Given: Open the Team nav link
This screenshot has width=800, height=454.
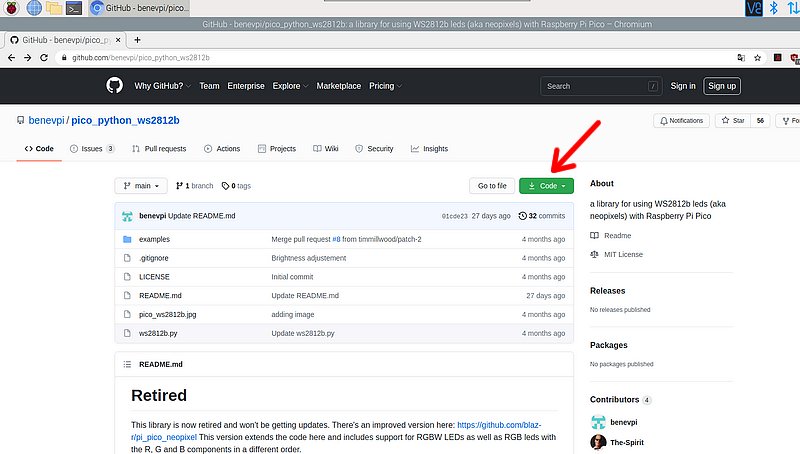Looking at the screenshot, I should [209, 86].
